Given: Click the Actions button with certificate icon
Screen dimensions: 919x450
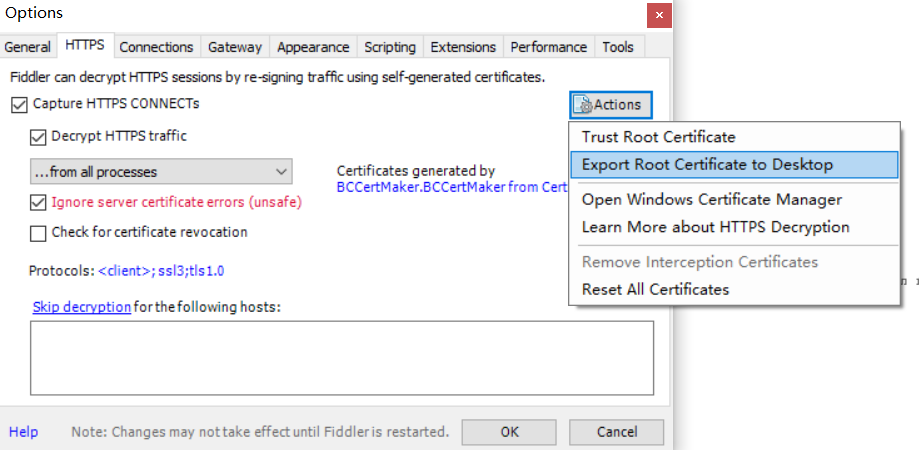Looking at the screenshot, I should [x=611, y=104].
